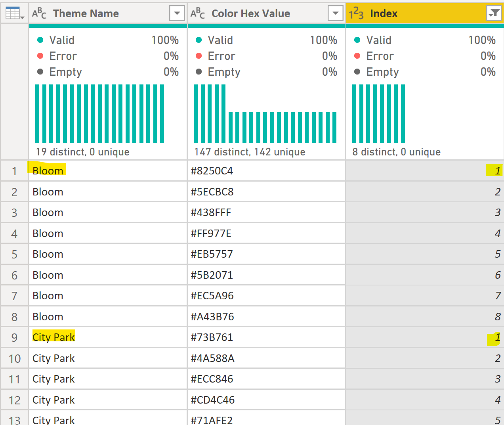Change data type of Theme Name column
504x425 pixels.
[39, 13]
